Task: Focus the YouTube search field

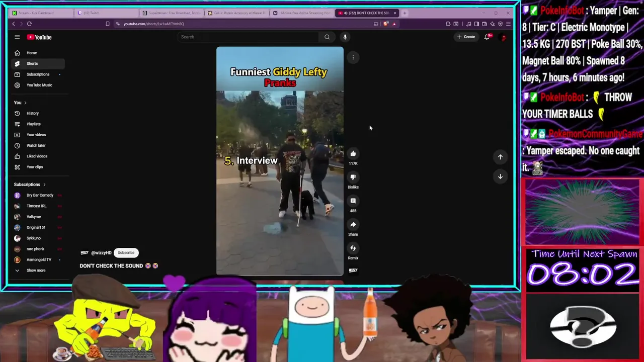Action: [249, 37]
